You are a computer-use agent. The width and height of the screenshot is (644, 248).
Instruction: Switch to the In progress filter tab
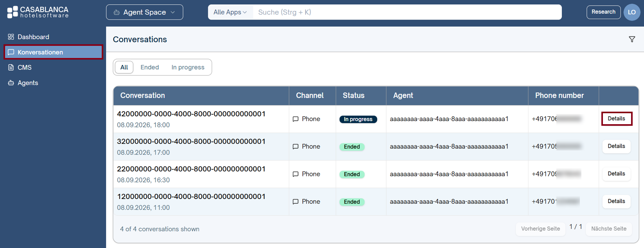pos(188,67)
